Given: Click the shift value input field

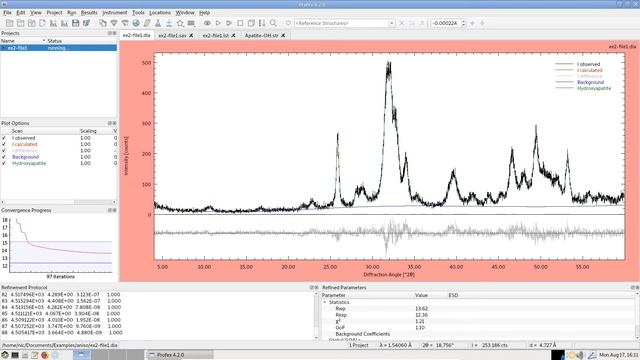Looking at the screenshot, I should (445, 23).
